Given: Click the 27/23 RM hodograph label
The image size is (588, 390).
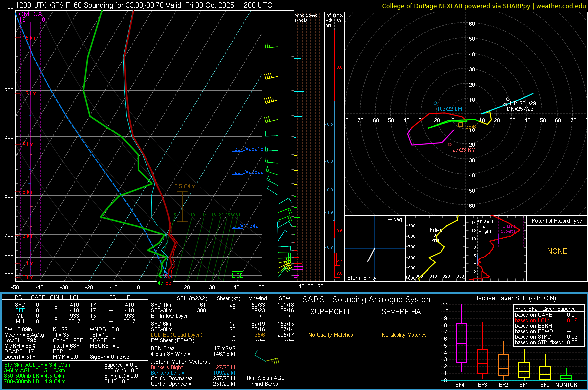Looking at the screenshot, I should point(464,150).
